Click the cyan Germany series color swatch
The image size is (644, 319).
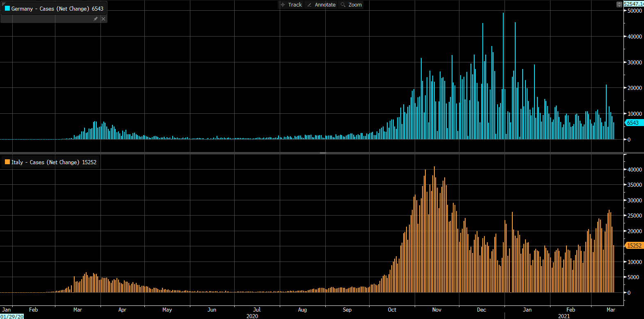7,9
